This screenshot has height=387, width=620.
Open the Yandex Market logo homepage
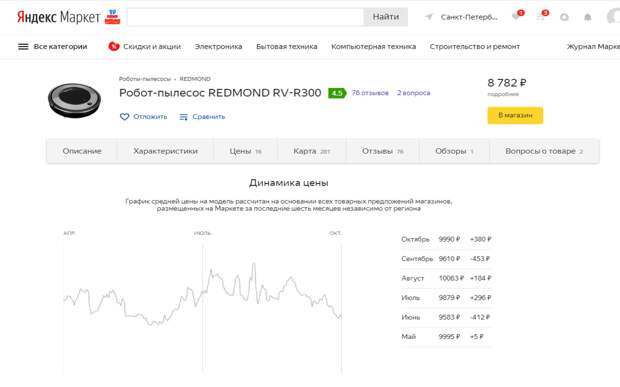(58, 17)
